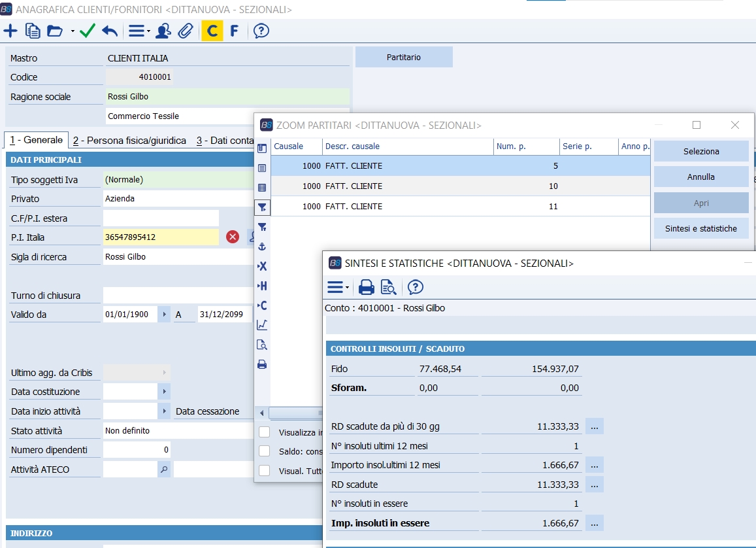The image size is (756, 548).
Task: Click the paperclip attachments icon
Action: (x=186, y=31)
